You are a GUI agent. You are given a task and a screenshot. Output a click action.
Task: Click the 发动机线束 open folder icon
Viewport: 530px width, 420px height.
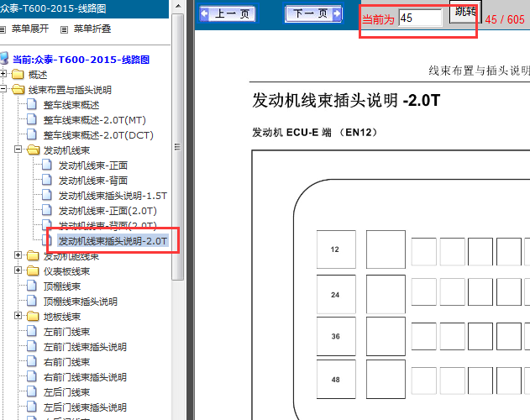pos(33,150)
